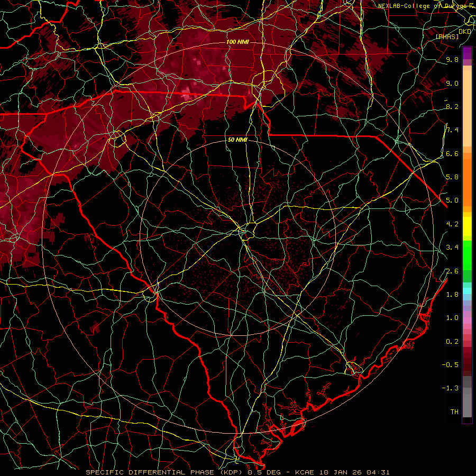
Task: Click the 'NEXLAB-College of DuPage' credit text
Action: 423,6
